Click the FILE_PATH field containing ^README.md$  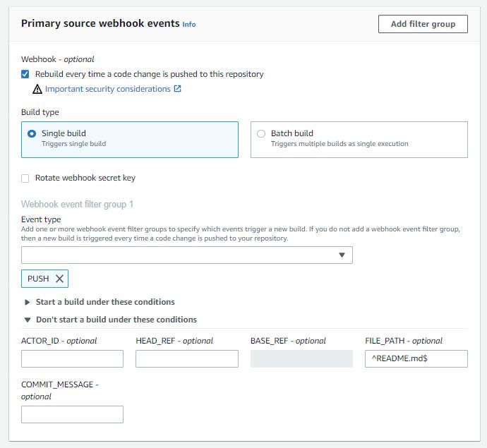click(x=416, y=358)
